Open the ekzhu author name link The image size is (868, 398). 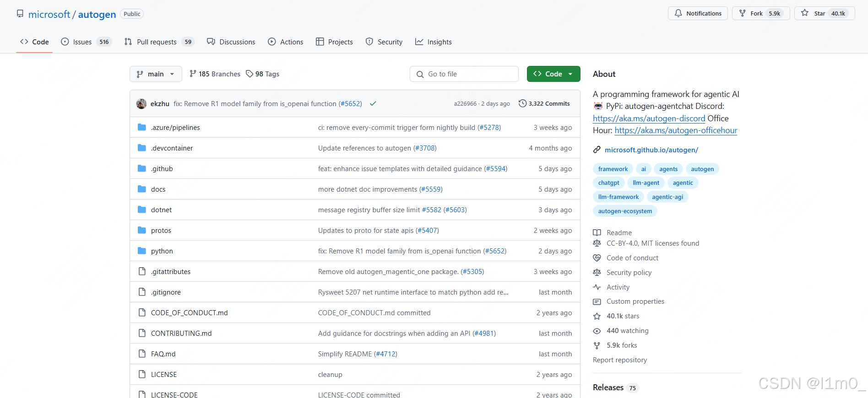160,104
